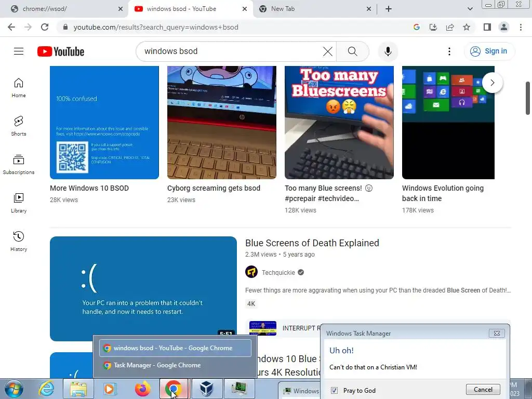Open Windows Evolution going back in time
Image resolution: width=532 pixels, height=399 pixels.
point(443,193)
